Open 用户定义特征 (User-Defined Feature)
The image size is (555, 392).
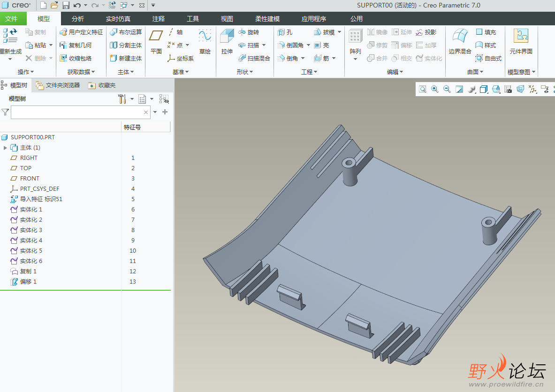point(81,32)
